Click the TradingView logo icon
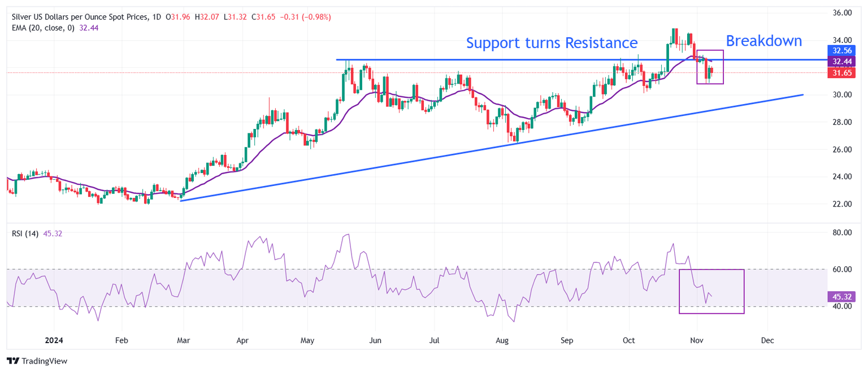The width and height of the screenshot is (868, 372). (x=12, y=361)
